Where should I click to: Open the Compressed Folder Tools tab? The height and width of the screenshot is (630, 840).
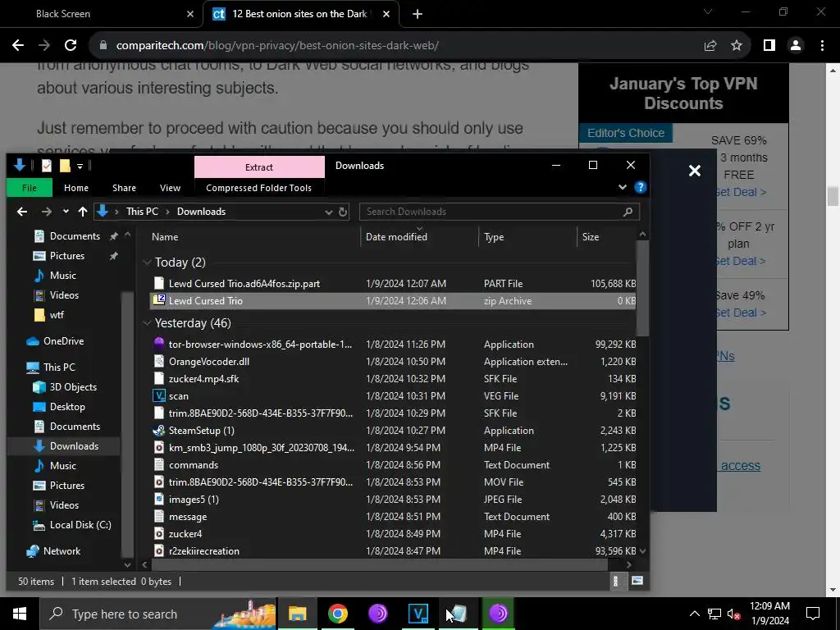(258, 188)
